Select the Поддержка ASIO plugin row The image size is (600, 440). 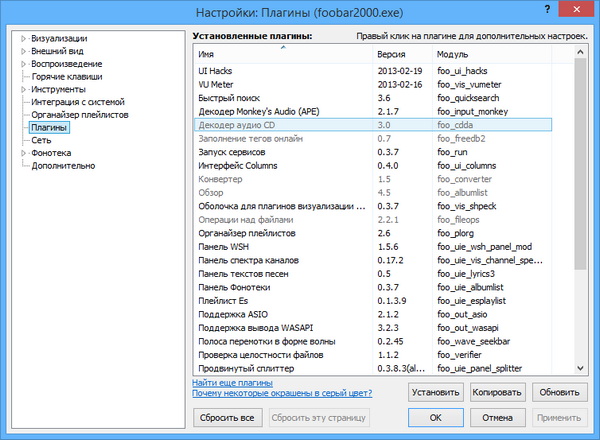[x=373, y=315]
